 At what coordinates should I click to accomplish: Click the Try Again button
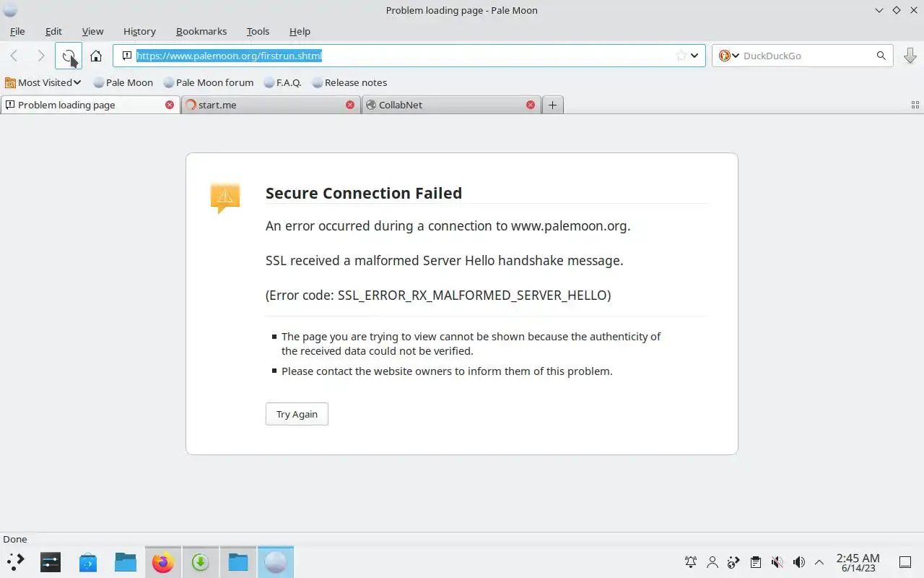[297, 414]
